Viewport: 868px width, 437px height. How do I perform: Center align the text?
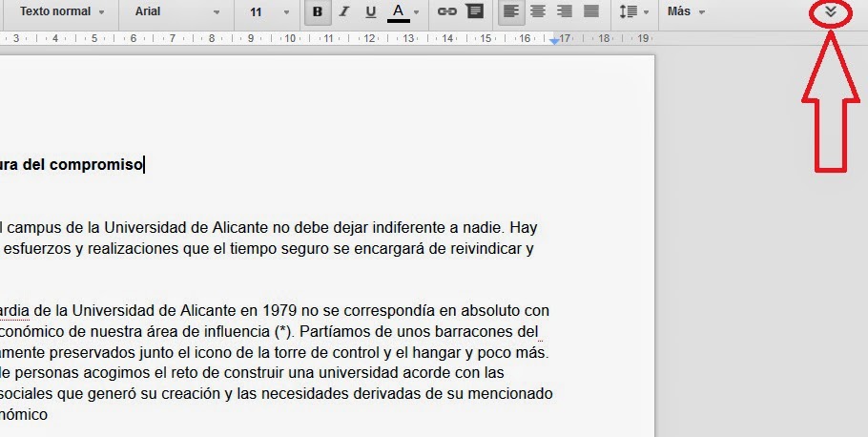pos(538,11)
